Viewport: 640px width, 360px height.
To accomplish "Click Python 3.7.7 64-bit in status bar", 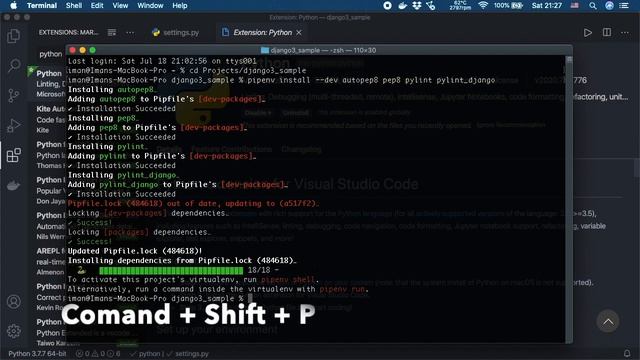I will tap(37, 353).
